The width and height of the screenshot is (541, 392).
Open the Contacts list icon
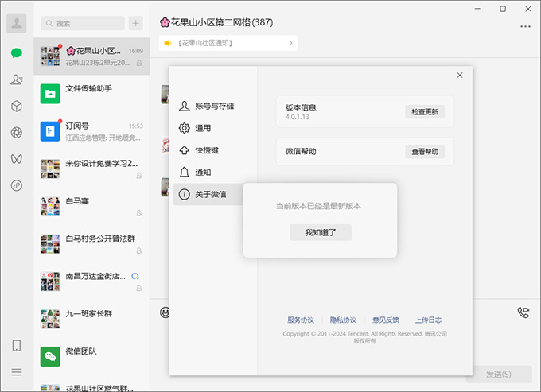pyautogui.click(x=17, y=80)
